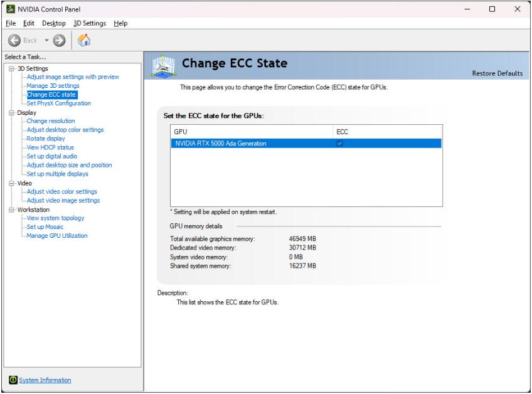
Task: Open the Help menu
Action: point(120,23)
